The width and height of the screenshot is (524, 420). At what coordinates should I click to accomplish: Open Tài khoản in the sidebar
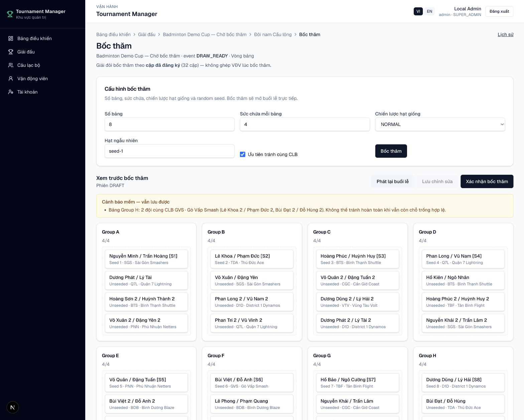42,92
